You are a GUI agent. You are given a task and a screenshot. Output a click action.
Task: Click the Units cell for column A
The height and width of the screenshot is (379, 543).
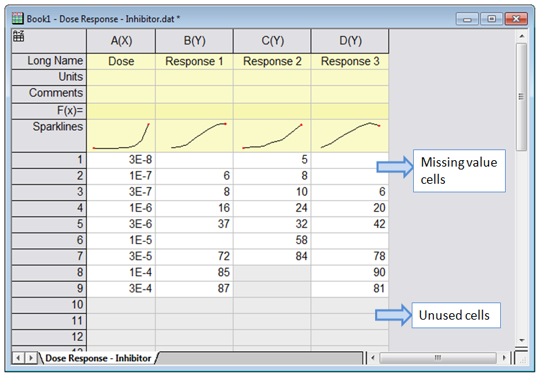[121, 77]
